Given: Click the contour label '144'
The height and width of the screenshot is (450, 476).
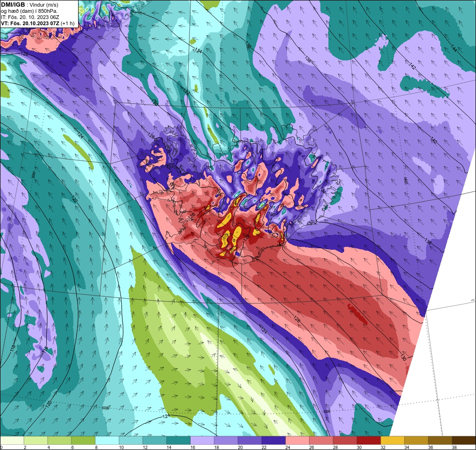Looking at the screenshot, I should click(x=454, y=48).
